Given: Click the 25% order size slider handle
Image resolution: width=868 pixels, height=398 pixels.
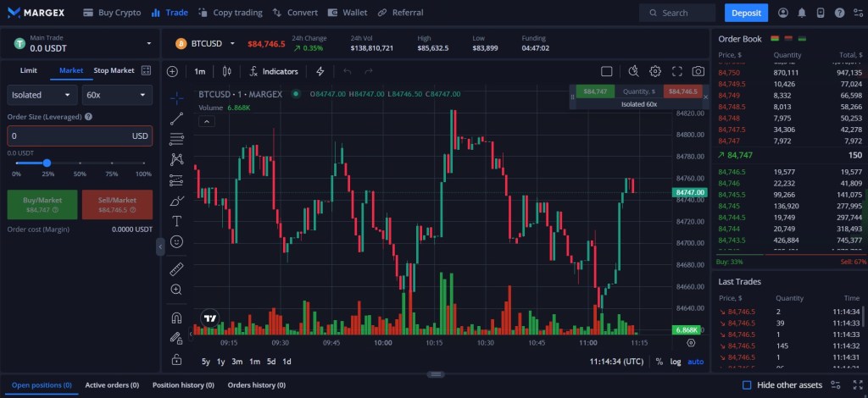Looking at the screenshot, I should point(47,163).
